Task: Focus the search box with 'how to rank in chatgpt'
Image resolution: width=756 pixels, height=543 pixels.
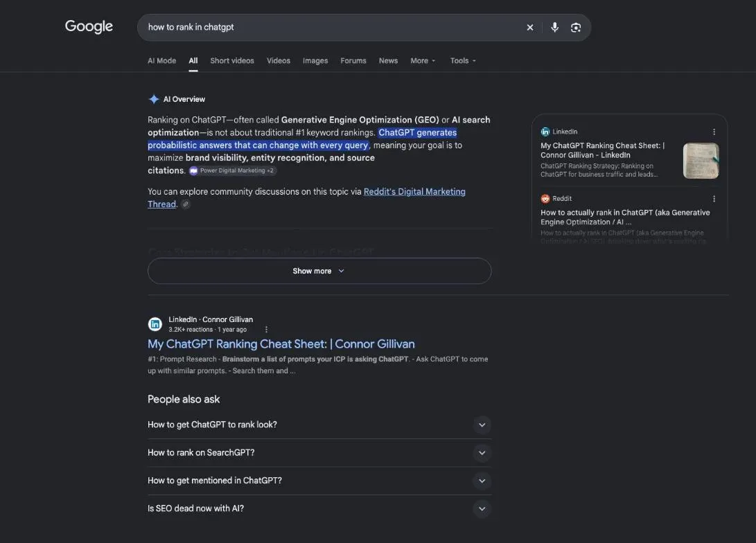Action: click(x=333, y=28)
